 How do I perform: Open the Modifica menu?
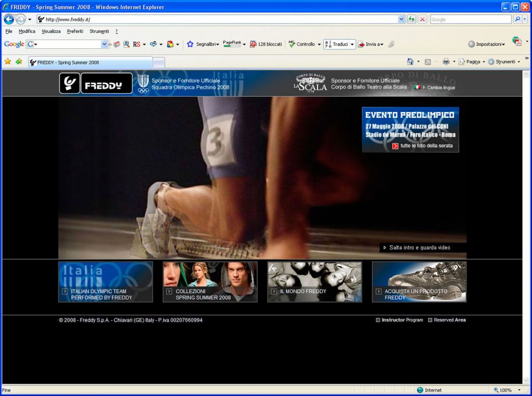(x=27, y=31)
